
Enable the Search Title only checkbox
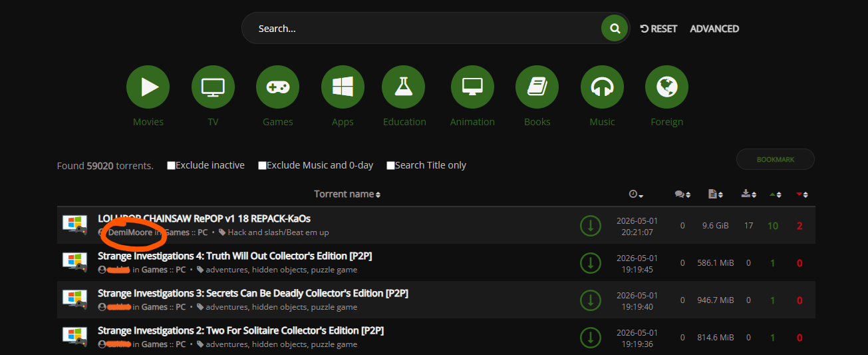tap(391, 165)
